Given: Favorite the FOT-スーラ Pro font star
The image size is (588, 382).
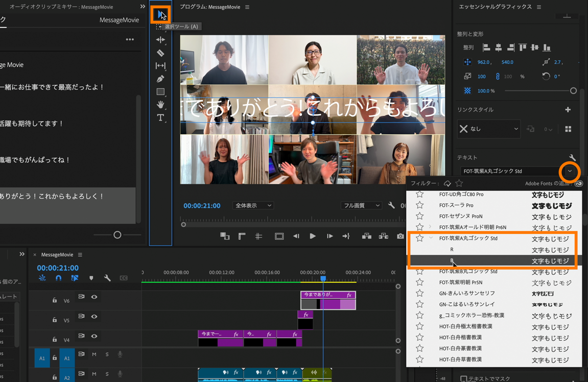Looking at the screenshot, I should [419, 205].
